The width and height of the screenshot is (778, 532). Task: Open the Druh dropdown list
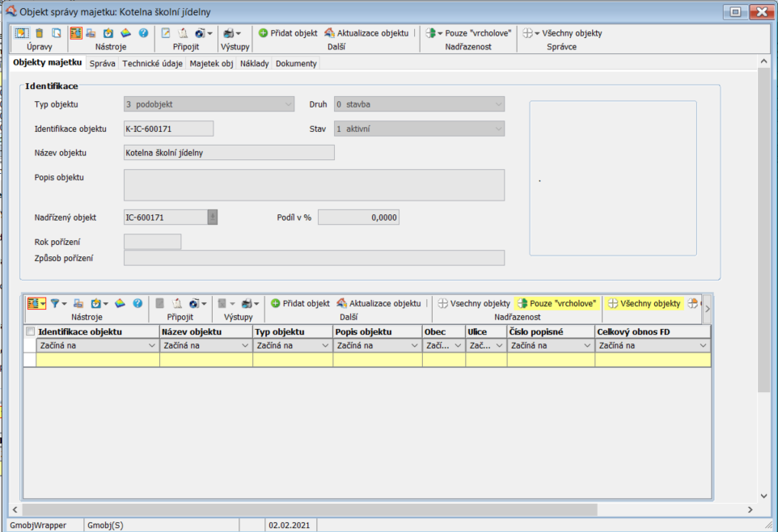coord(498,104)
